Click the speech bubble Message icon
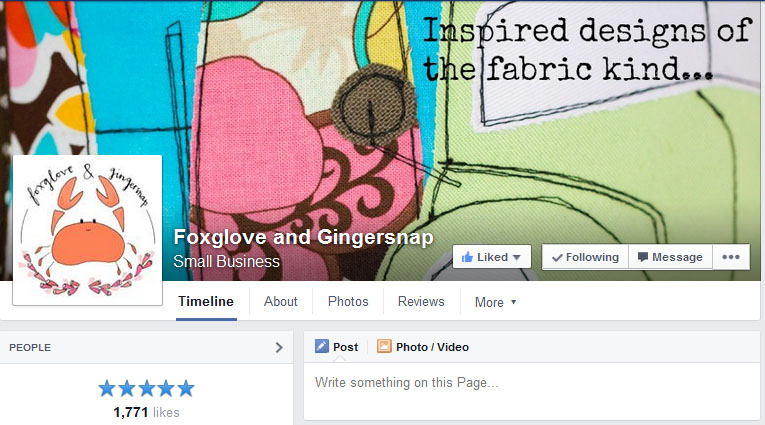Image resolution: width=765 pixels, height=425 pixels. click(643, 257)
